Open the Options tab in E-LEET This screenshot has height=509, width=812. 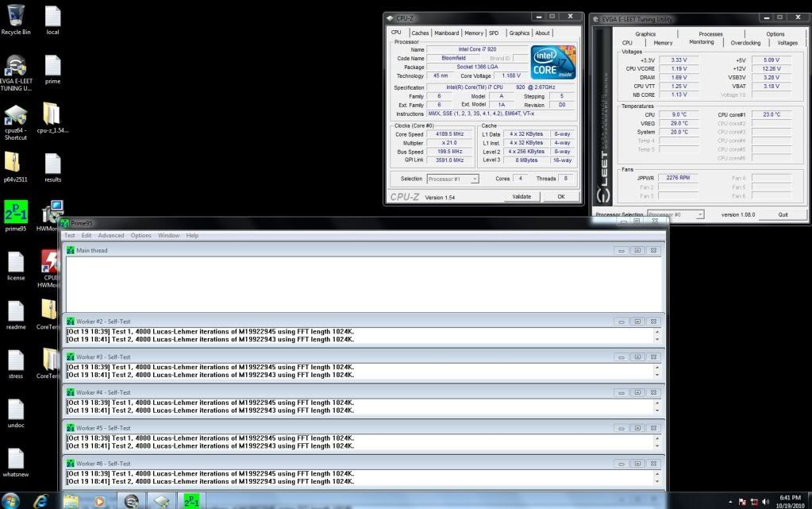click(775, 34)
